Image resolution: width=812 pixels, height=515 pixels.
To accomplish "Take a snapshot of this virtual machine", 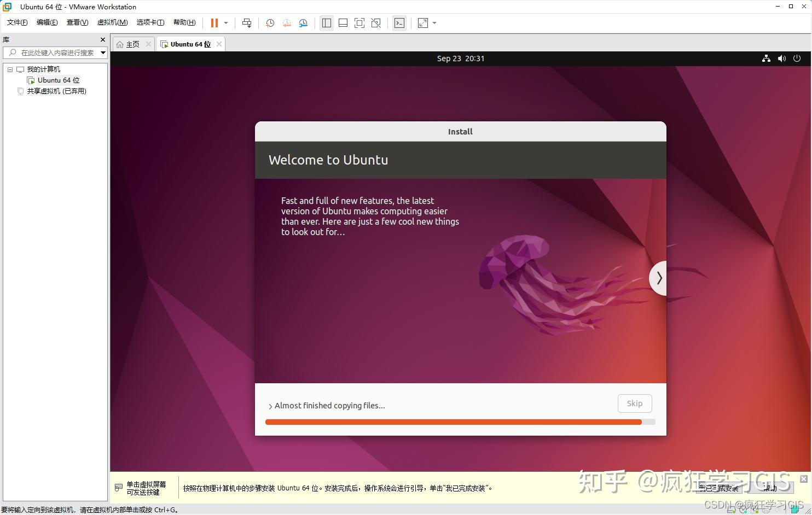I will coord(269,23).
